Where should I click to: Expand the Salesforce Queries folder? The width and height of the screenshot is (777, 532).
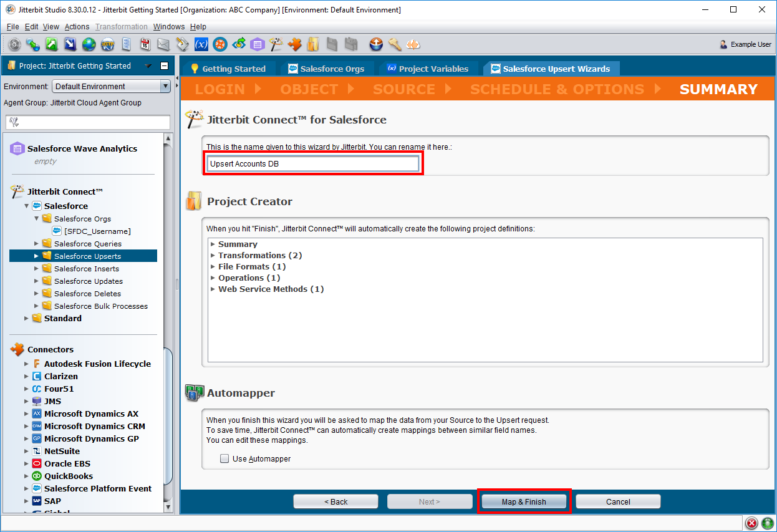point(36,244)
